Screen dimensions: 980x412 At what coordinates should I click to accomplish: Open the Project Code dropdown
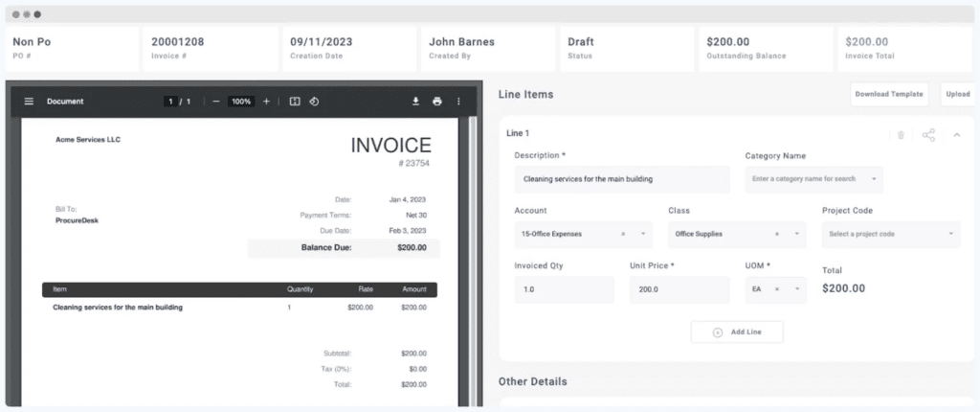(951, 234)
